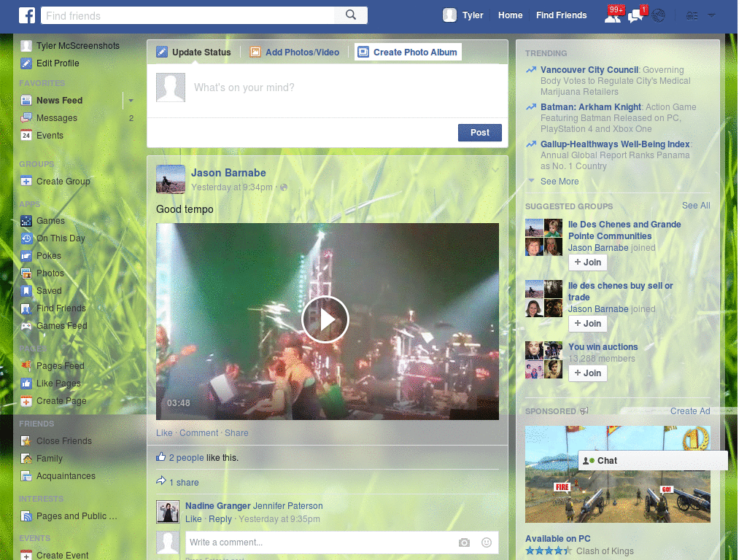Viewport: 747px width, 560px height.
Task: Click Like under the video post
Action: [x=164, y=433]
